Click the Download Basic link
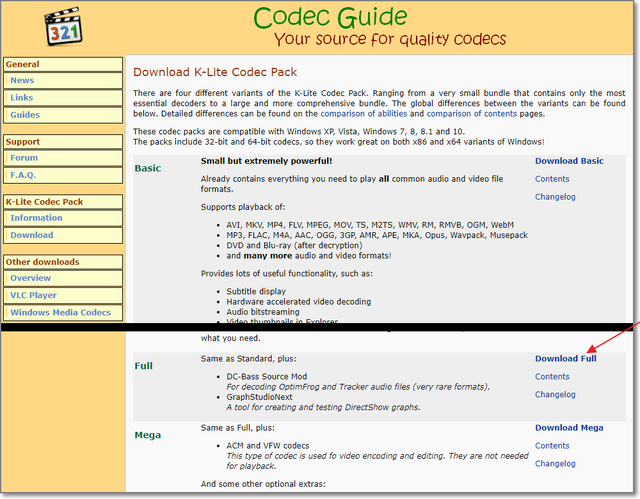This screenshot has width=640, height=499. point(569,161)
